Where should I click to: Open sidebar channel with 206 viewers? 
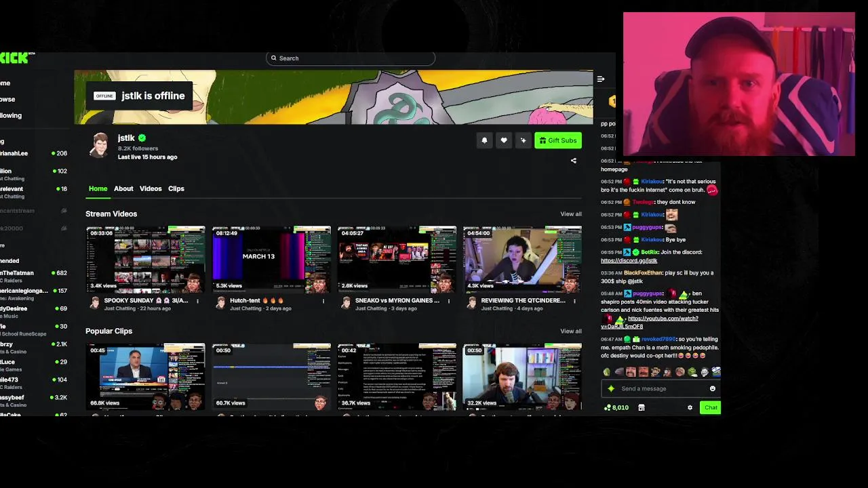coord(33,154)
